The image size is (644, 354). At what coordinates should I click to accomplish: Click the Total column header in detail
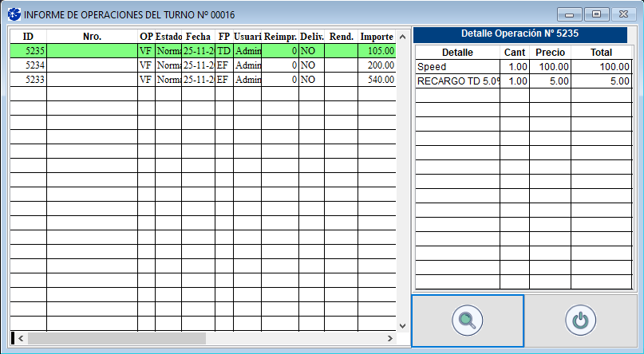click(x=601, y=52)
